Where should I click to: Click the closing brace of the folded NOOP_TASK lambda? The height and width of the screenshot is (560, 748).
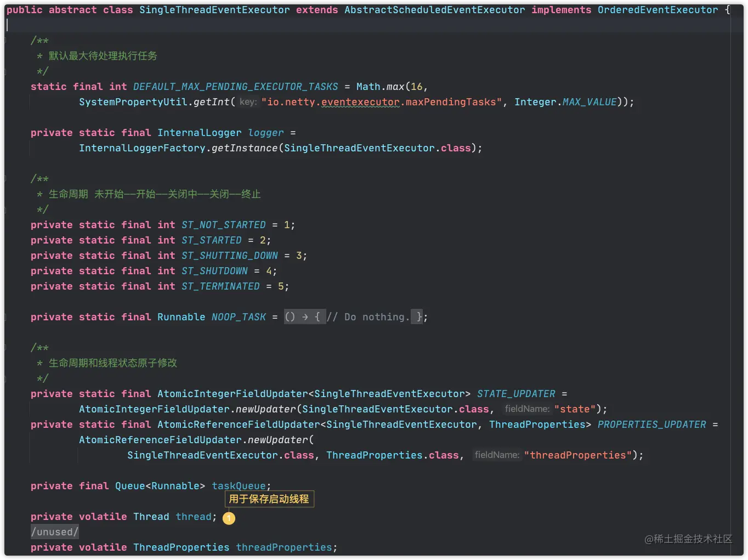[x=418, y=317]
